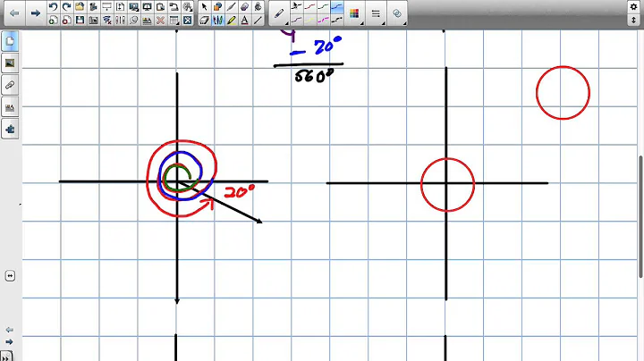This screenshot has height=361, width=644.
Task: Save the notebook file
Action: tap(80, 20)
